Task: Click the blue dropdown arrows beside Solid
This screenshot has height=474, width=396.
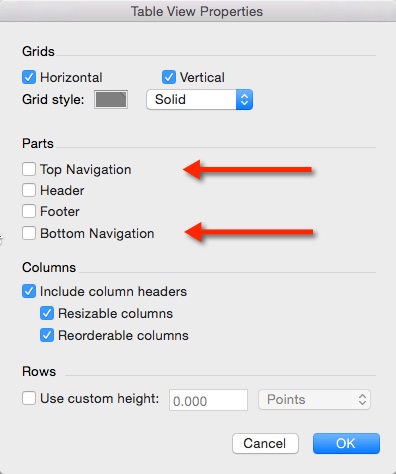Action: pos(244,99)
